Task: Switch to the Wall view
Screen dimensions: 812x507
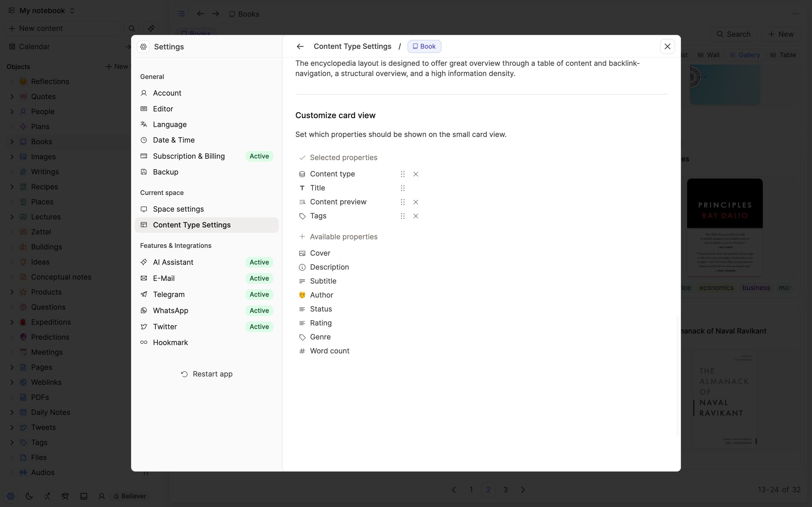Action: point(708,55)
